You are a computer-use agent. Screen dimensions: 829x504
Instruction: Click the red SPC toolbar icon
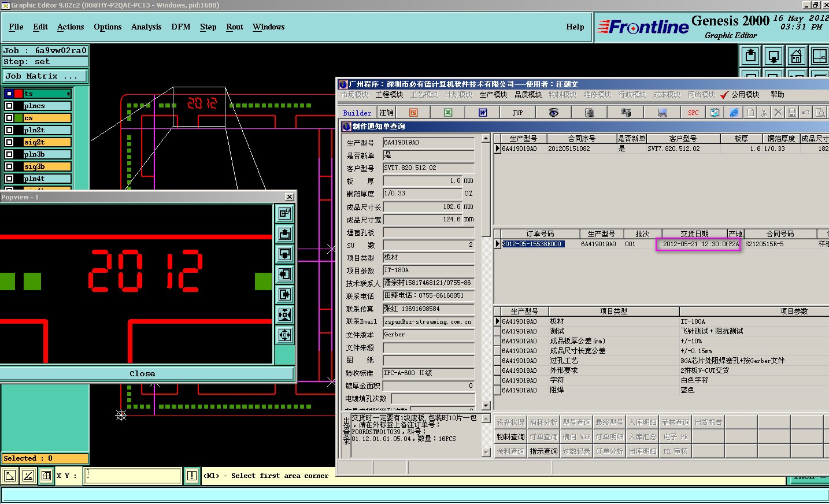693,113
